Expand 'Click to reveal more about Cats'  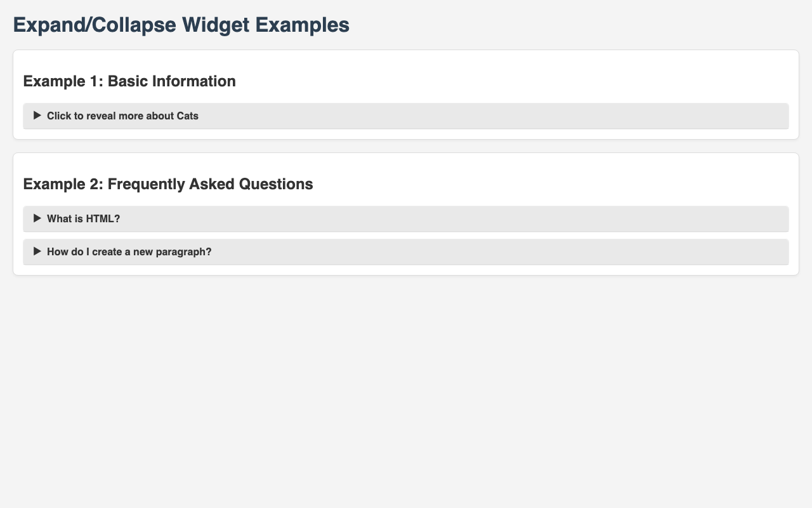(122, 116)
